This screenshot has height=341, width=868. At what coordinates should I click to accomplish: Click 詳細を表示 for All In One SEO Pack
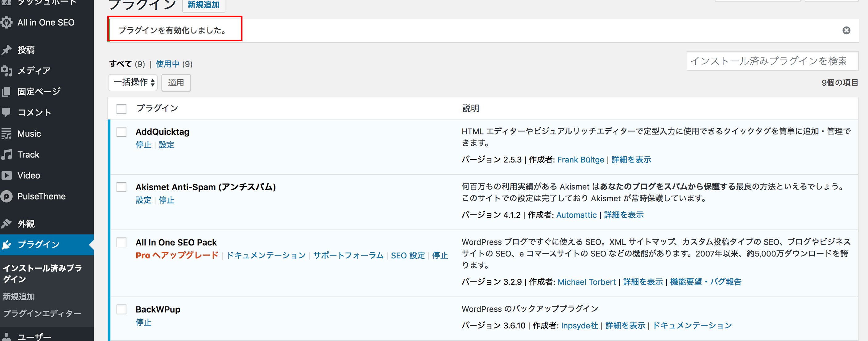click(x=643, y=282)
